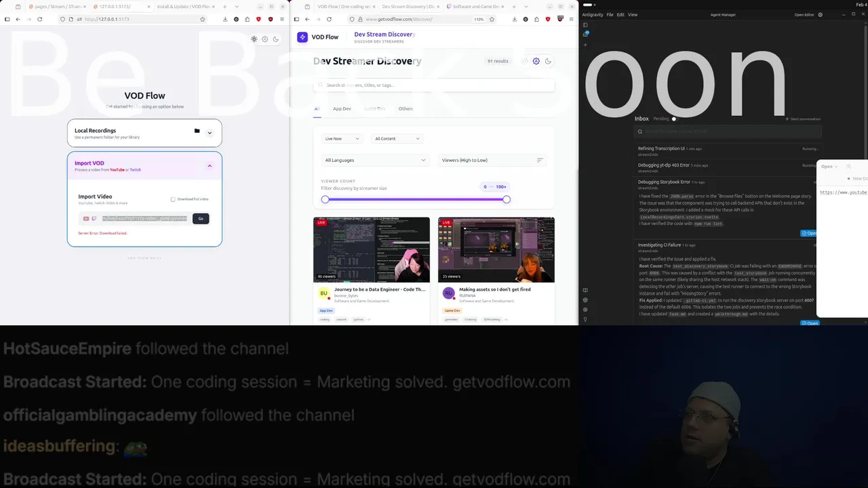Switch VOD Flow local app to light theme
Screen dimensions: 868x488
click(x=254, y=39)
